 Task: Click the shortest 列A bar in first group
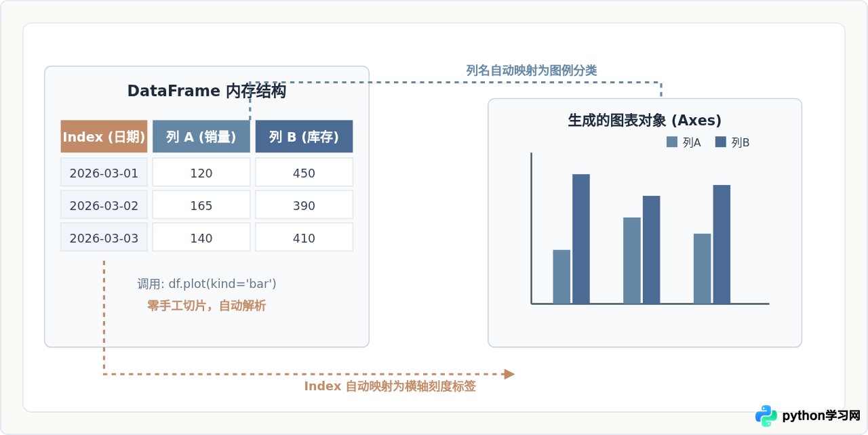click(561, 276)
